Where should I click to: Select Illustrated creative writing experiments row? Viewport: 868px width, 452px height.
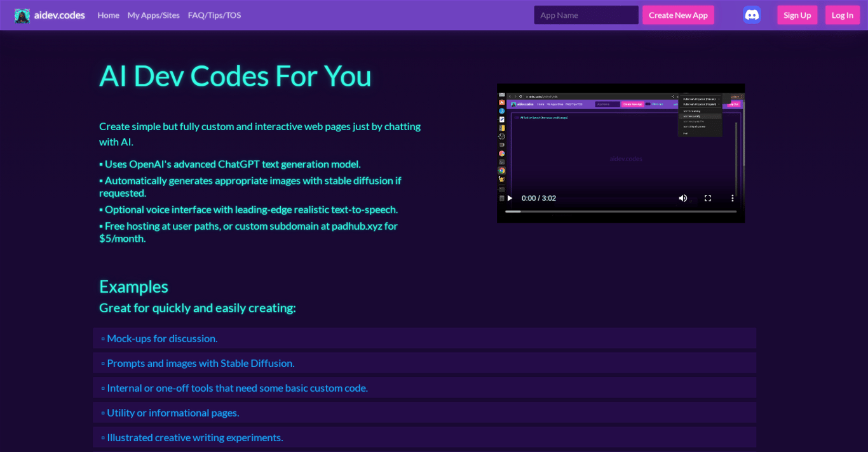(424, 437)
